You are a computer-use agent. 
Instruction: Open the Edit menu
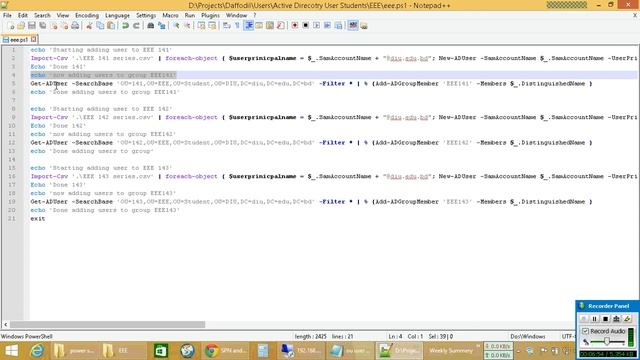pos(22,16)
